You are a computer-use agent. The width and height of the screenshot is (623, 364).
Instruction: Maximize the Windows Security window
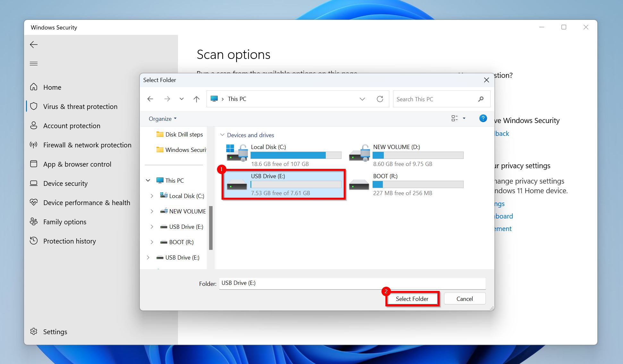point(564,27)
